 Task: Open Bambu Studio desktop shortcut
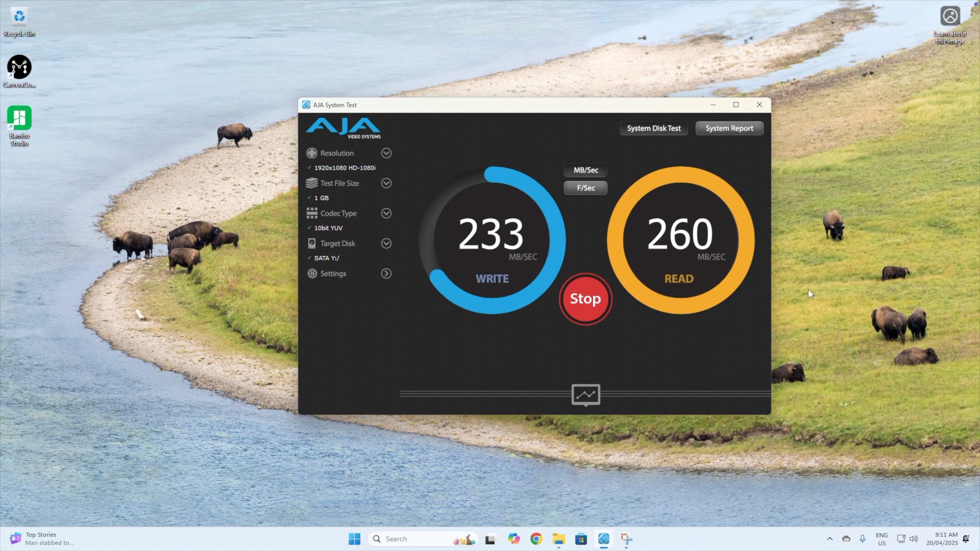[x=19, y=119]
